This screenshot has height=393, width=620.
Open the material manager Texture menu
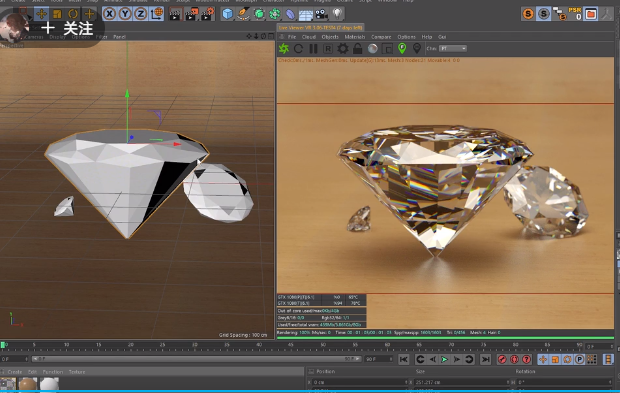point(77,372)
